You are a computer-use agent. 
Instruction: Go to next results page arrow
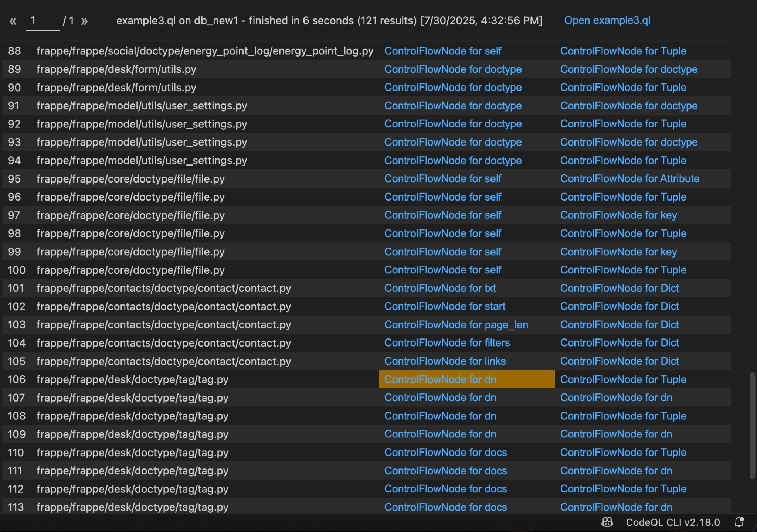(84, 21)
